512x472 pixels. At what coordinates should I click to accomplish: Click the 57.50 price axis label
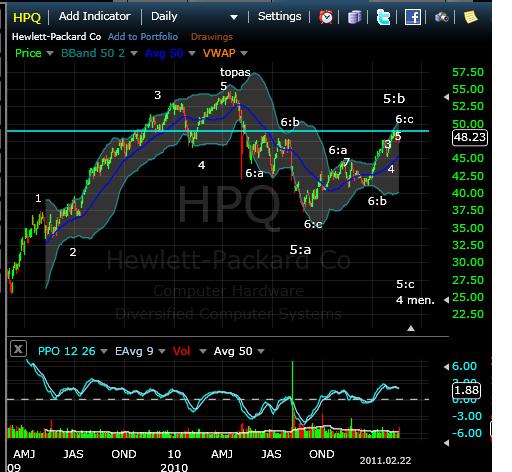coord(468,72)
